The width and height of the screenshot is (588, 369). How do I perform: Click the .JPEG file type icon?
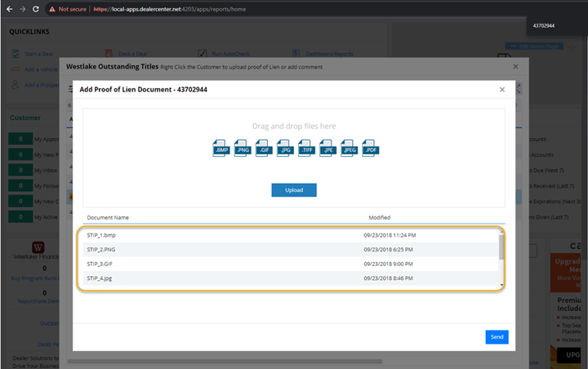[x=350, y=148]
